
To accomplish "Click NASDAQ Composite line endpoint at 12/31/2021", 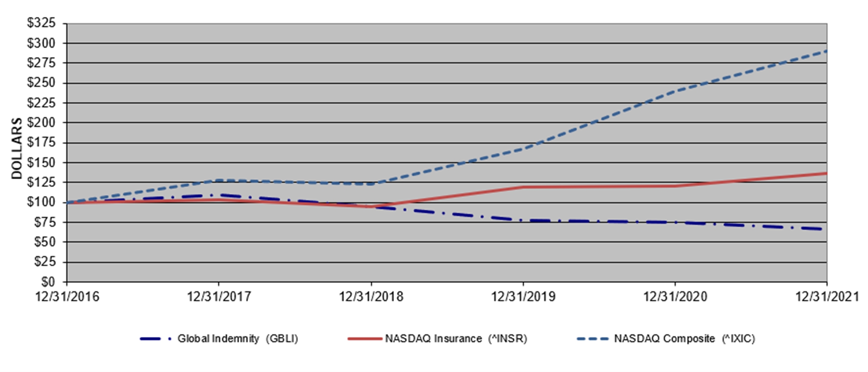I will pyautogui.click(x=826, y=51).
